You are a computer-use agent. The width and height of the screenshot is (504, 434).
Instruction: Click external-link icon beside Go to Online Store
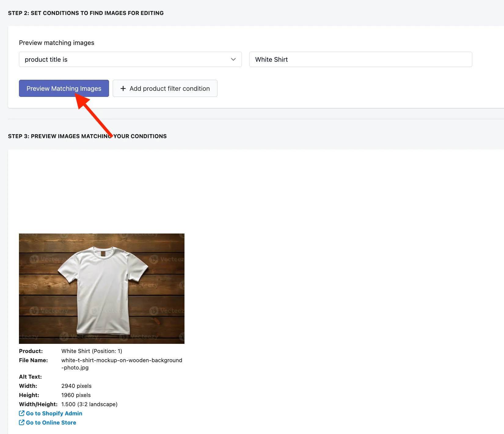pyautogui.click(x=22, y=422)
